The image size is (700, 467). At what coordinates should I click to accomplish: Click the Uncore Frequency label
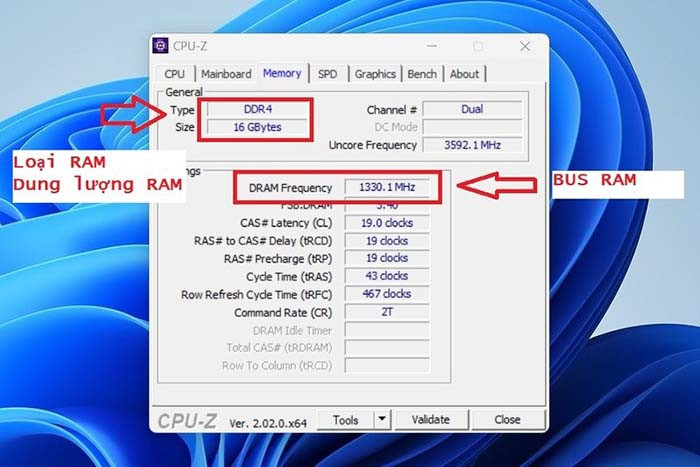tap(373, 146)
